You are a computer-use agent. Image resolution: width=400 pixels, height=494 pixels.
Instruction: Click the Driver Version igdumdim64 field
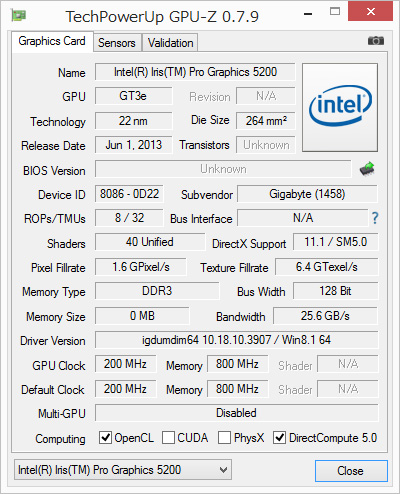[237, 340]
